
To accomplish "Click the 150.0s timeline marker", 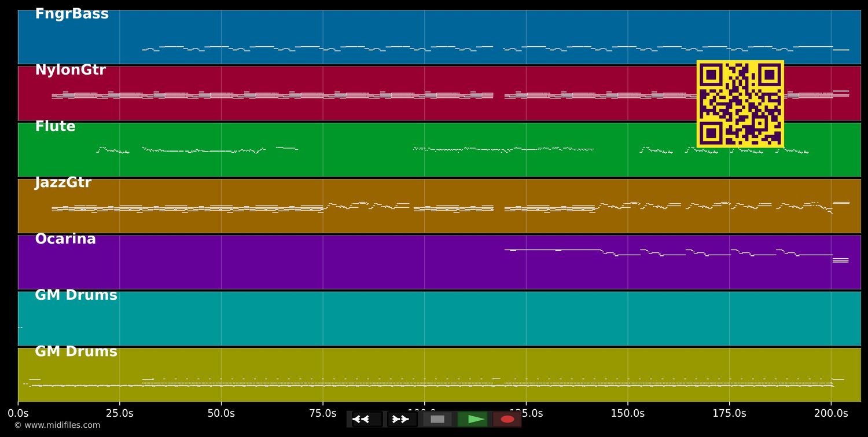I will (628, 413).
